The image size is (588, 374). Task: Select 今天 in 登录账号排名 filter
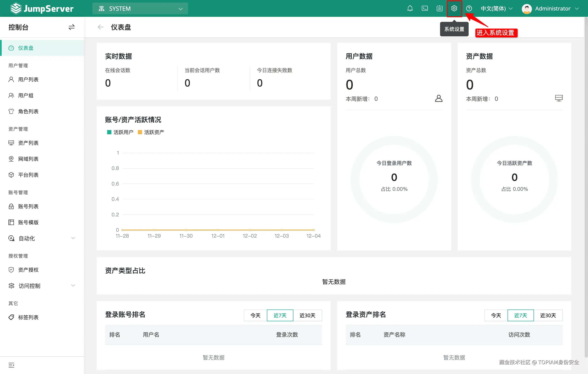pyautogui.click(x=255, y=315)
